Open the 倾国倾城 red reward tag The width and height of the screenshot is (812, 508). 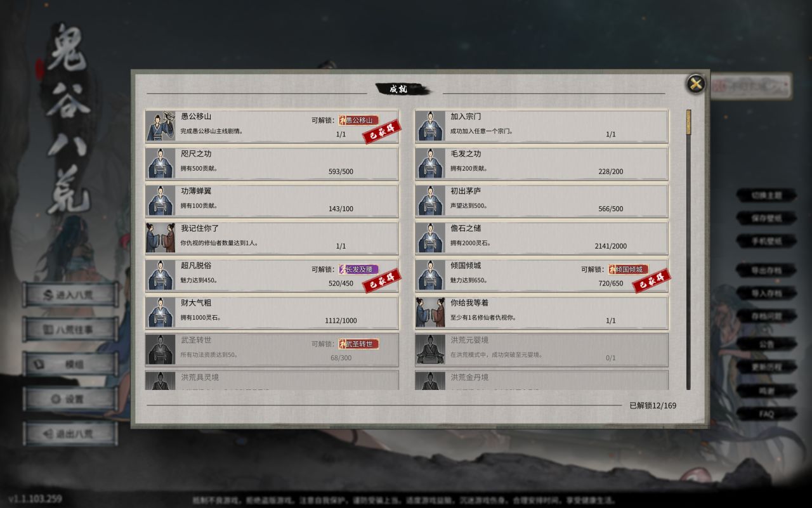pos(629,269)
